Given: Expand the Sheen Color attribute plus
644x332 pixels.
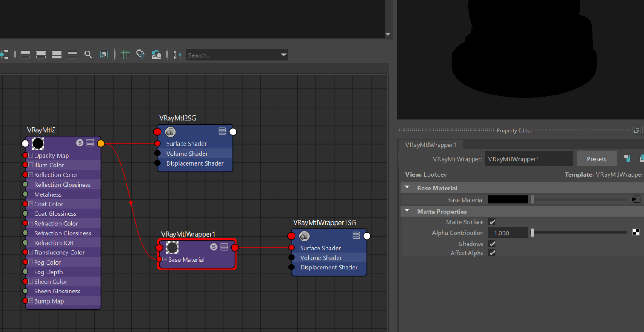Looking at the screenshot, I should pos(31,281).
